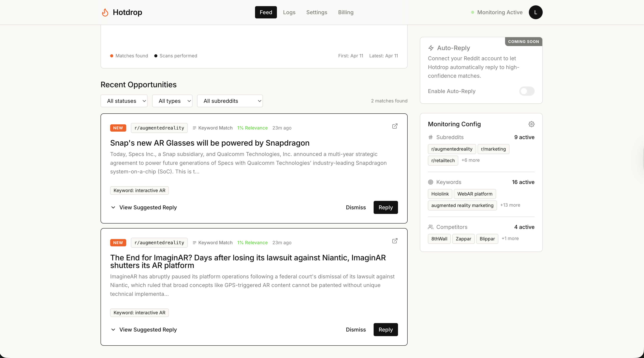The height and width of the screenshot is (358, 644).
Task: Dismiss the ImaginAR lawsuit opportunity
Action: coord(356,330)
